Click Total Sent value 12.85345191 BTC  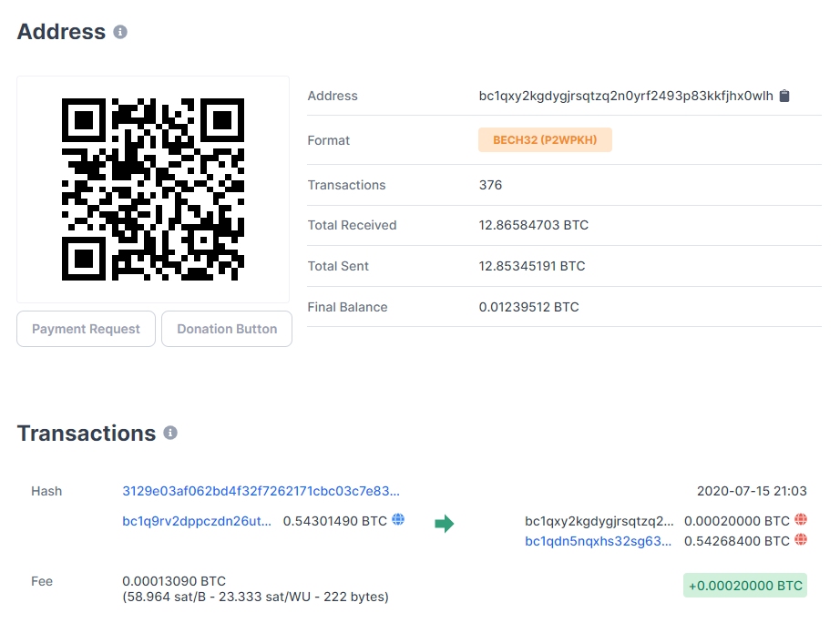(532, 266)
